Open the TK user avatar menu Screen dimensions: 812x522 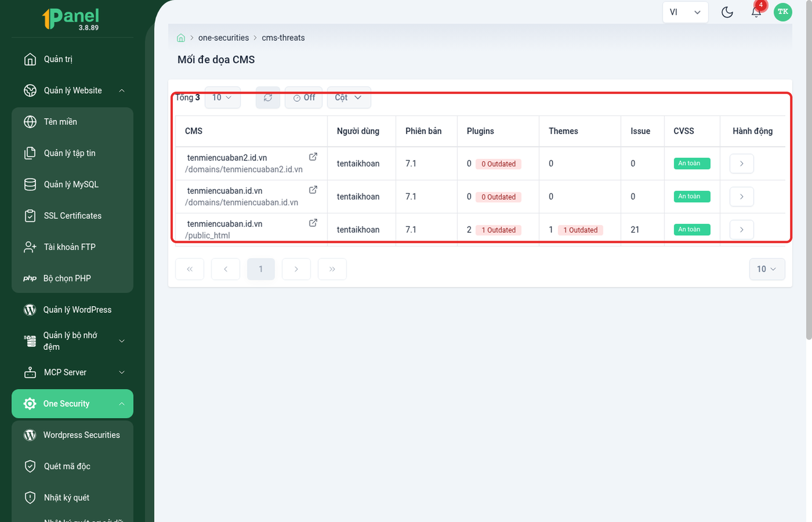point(783,12)
